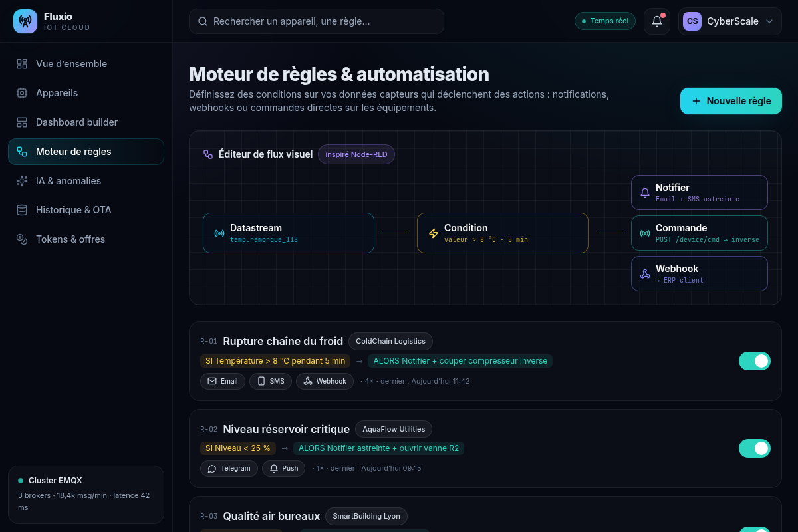Click ALORS Notifier + couper compresseur inverse
The height and width of the screenshot is (532, 798).
pyautogui.click(x=460, y=361)
